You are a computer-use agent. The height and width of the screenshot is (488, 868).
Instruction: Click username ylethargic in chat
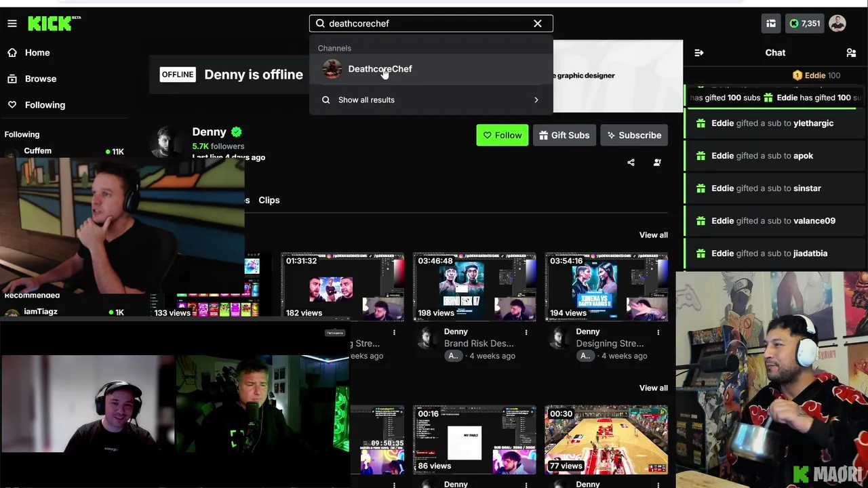(x=813, y=123)
